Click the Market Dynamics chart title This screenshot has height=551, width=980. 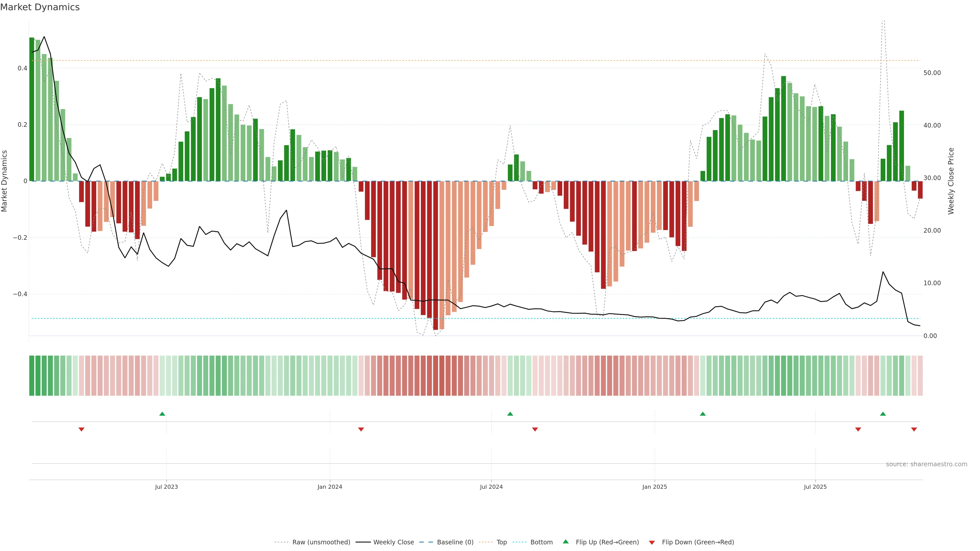[40, 7]
